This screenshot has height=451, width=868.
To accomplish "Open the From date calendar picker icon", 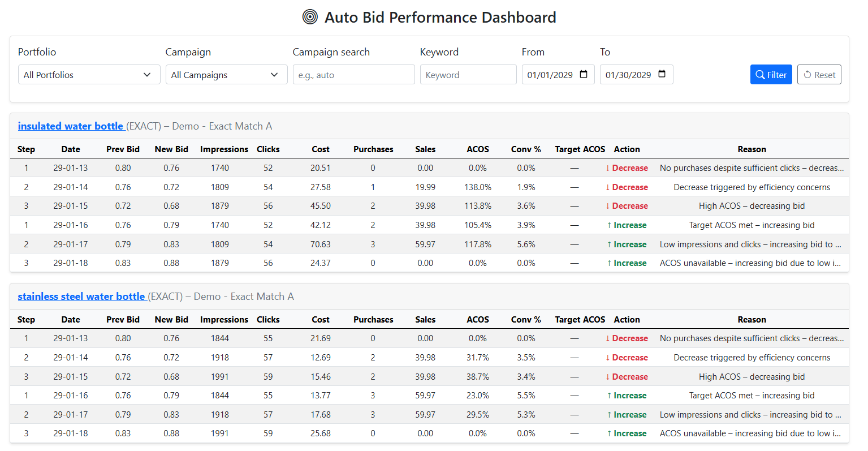I will [584, 75].
